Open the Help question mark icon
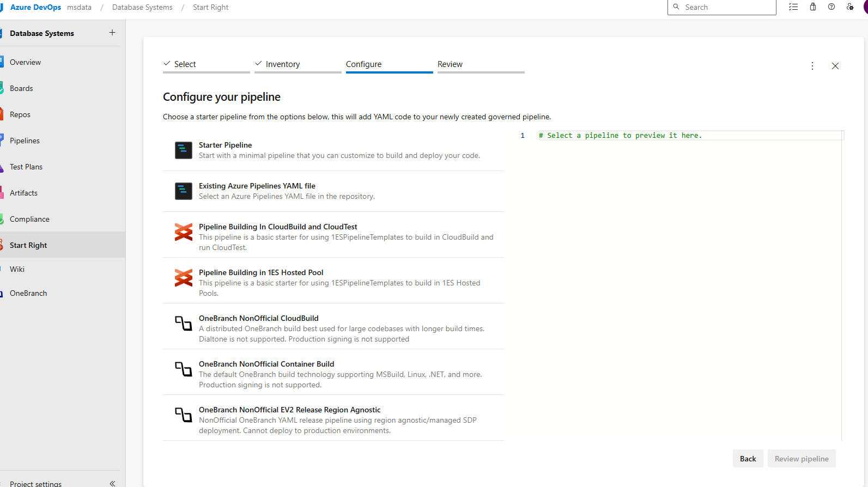 (831, 7)
